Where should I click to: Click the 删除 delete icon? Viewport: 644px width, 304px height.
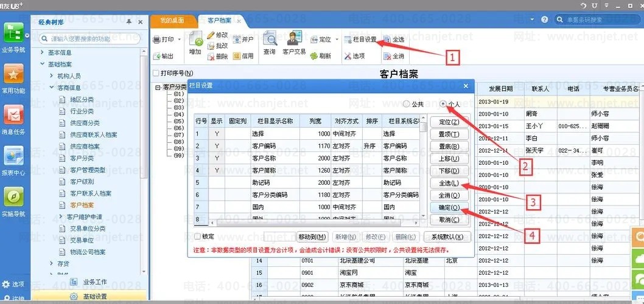pyautogui.click(x=211, y=56)
